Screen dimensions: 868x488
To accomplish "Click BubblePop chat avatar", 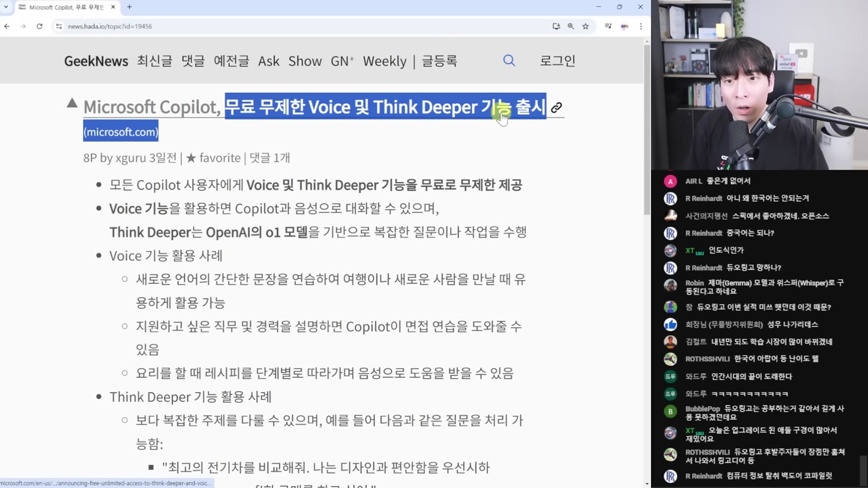I will [670, 411].
